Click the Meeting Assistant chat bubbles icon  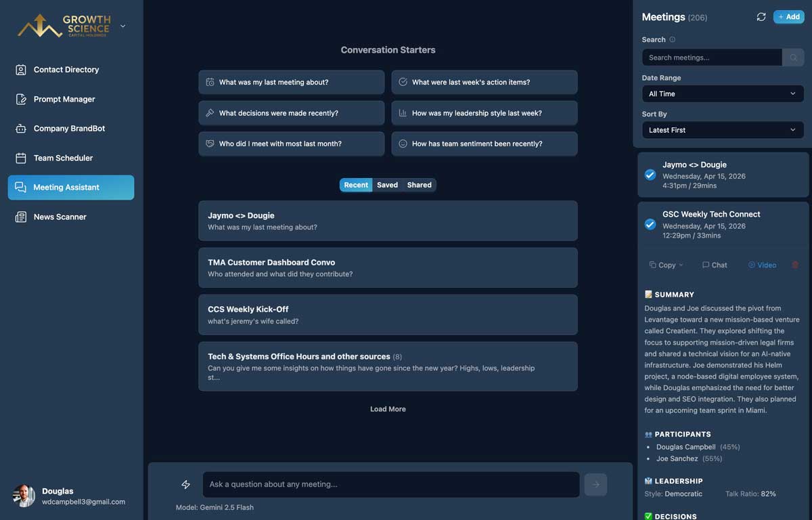[x=20, y=188]
